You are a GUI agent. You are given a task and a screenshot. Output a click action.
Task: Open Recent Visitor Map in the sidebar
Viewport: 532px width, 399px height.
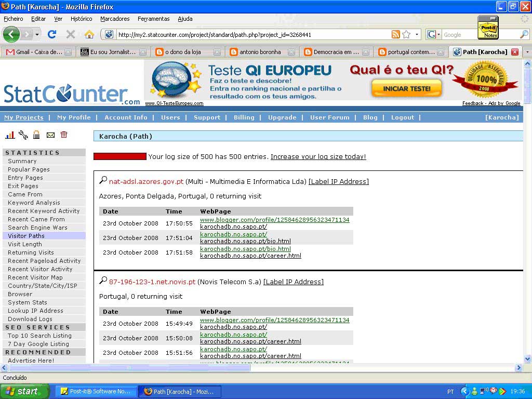click(x=35, y=277)
